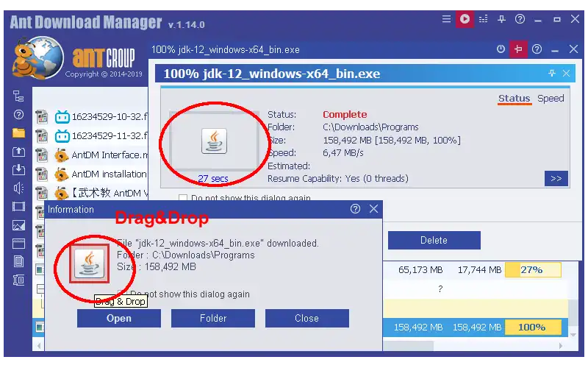
Task: Click the Delete button
Action: pos(434,240)
